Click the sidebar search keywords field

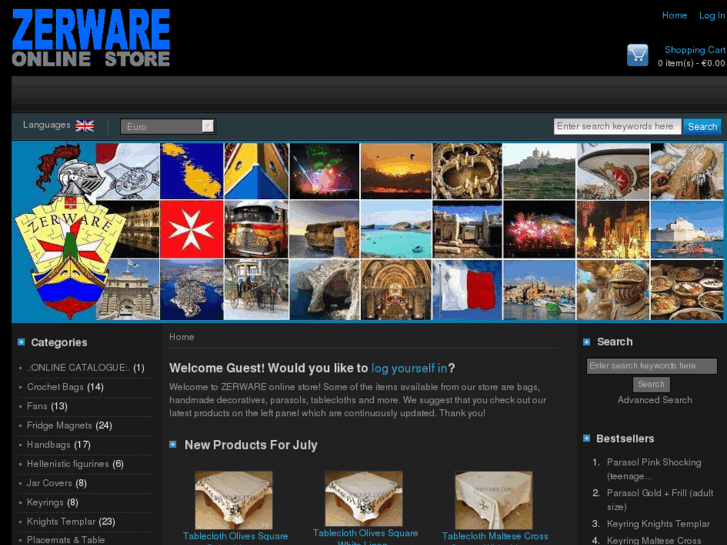point(651,365)
